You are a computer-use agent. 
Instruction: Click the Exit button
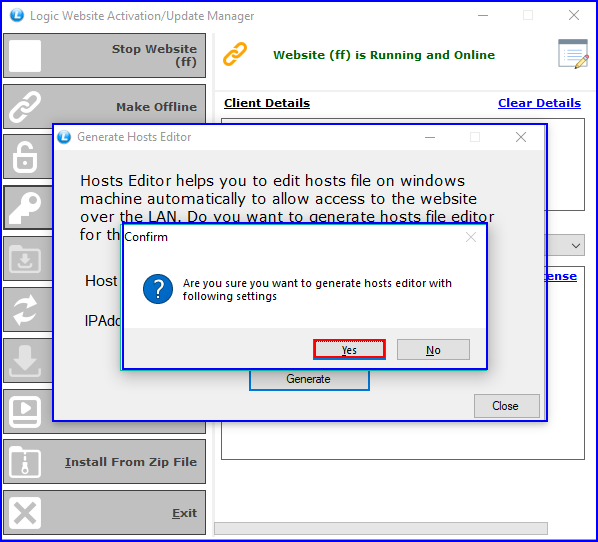104,513
